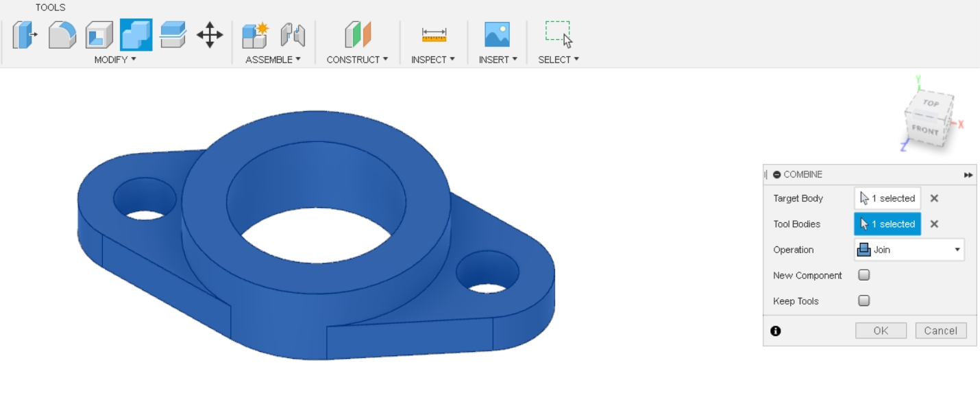Click Tool Bodies '1 selected' selector
Screen dimensions: 980x402
(887, 224)
